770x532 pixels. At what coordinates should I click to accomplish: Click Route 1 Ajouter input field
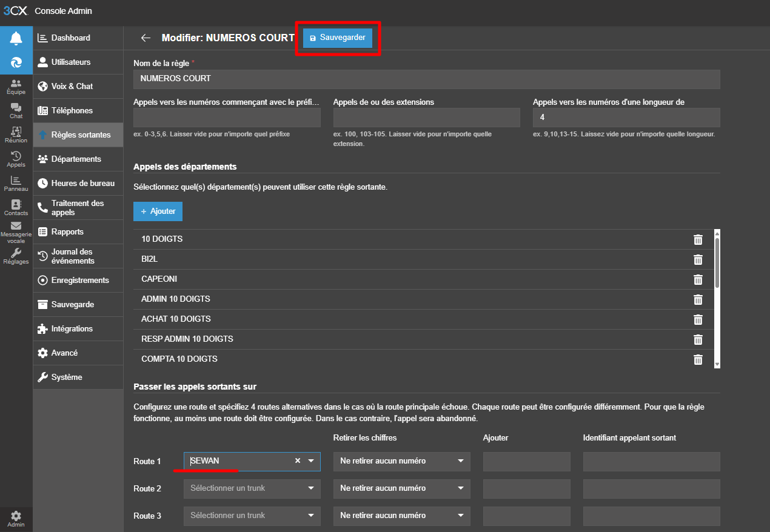tap(527, 461)
